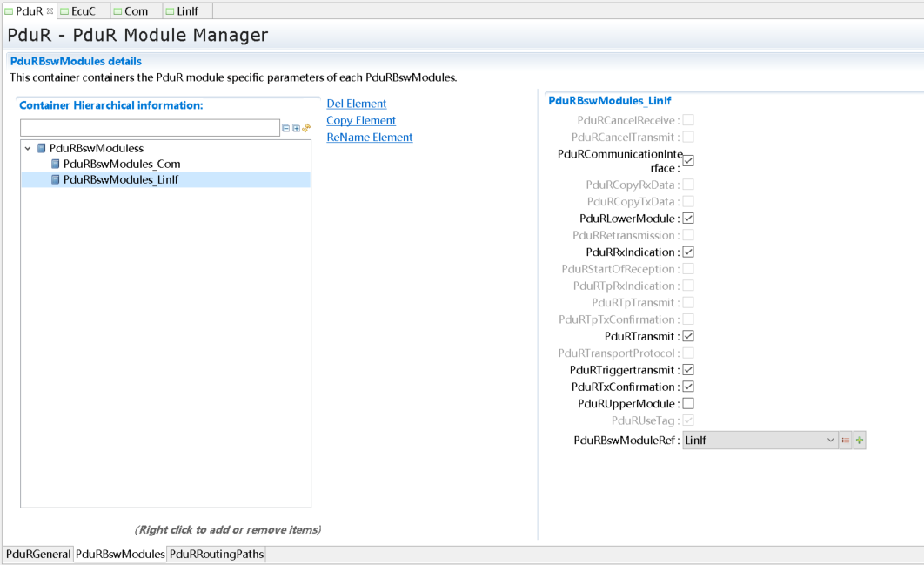Click the Copy Element link
The width and height of the screenshot is (924, 565).
click(361, 120)
